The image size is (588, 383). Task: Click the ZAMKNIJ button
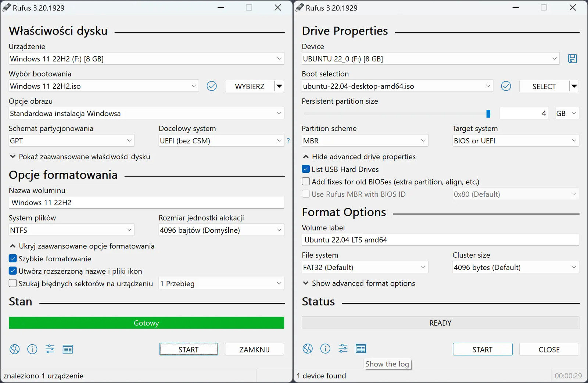point(254,350)
